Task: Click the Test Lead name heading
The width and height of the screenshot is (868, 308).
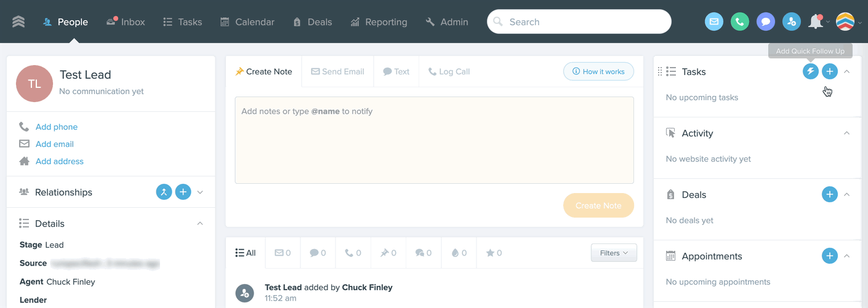Action: coord(85,75)
